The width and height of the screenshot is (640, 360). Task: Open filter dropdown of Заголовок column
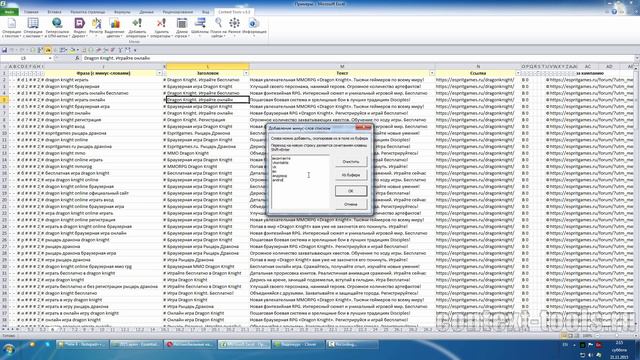pyautogui.click(x=246, y=73)
